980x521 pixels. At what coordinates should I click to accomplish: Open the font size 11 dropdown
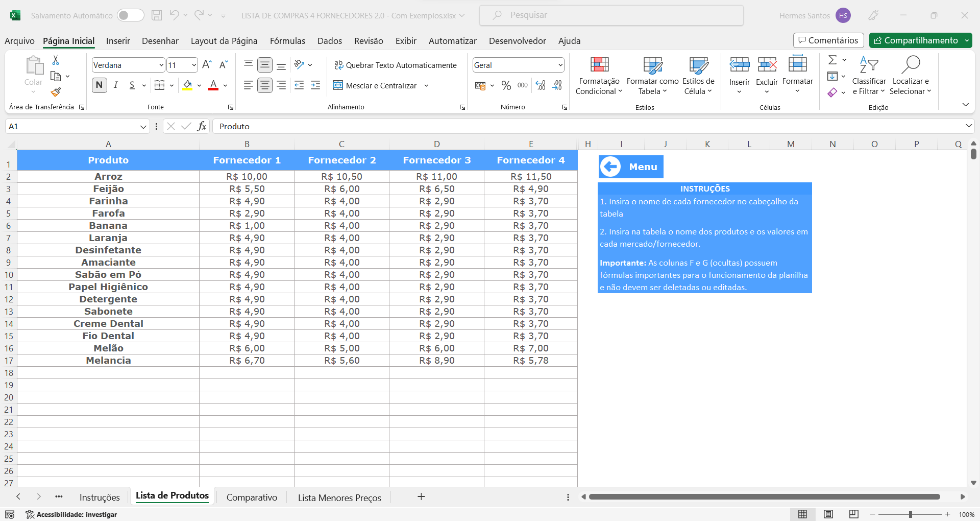point(194,65)
